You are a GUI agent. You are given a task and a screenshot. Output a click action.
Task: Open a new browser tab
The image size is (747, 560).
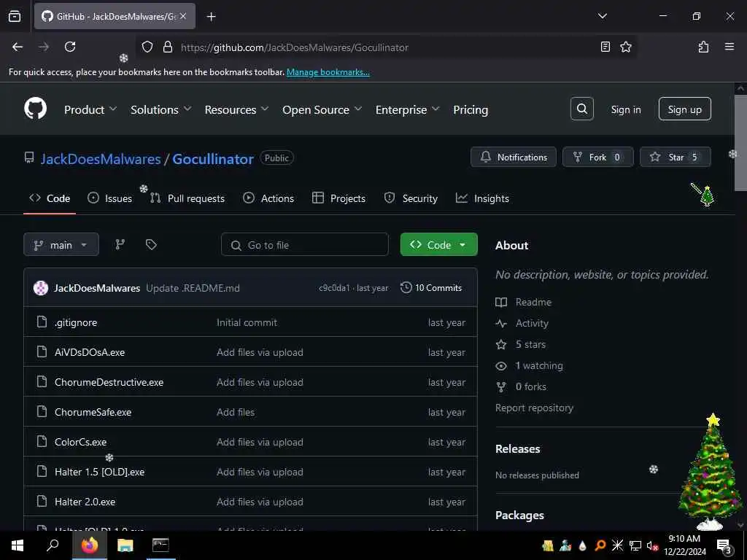[x=211, y=17]
